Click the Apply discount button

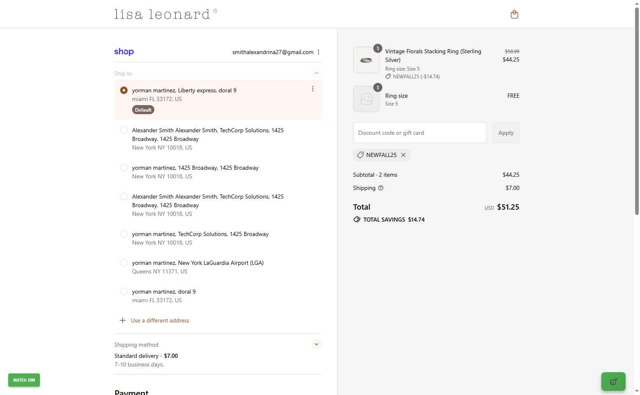(506, 133)
